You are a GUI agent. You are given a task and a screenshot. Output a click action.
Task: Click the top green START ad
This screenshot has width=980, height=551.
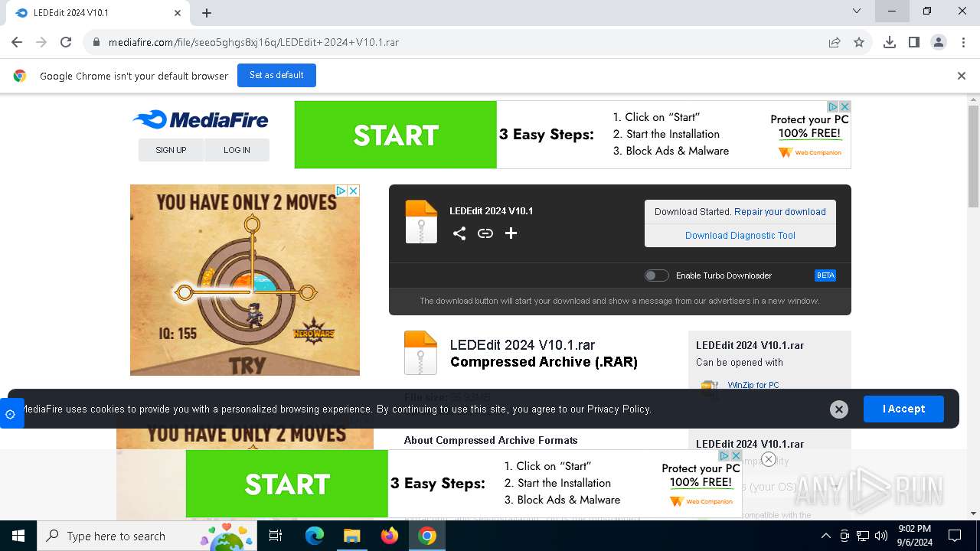396,135
